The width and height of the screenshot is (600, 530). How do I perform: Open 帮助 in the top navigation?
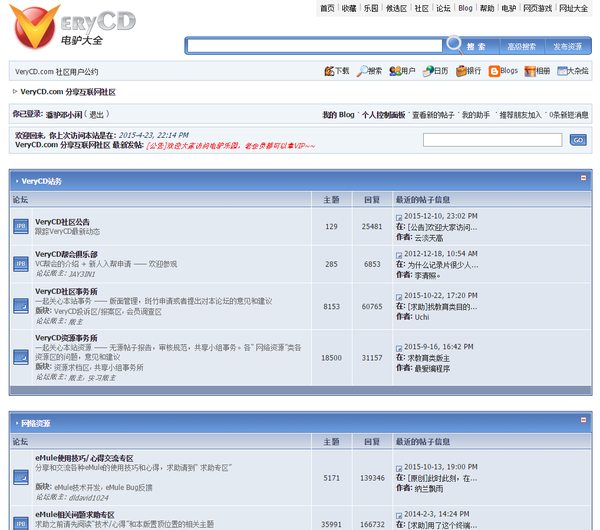[487, 8]
